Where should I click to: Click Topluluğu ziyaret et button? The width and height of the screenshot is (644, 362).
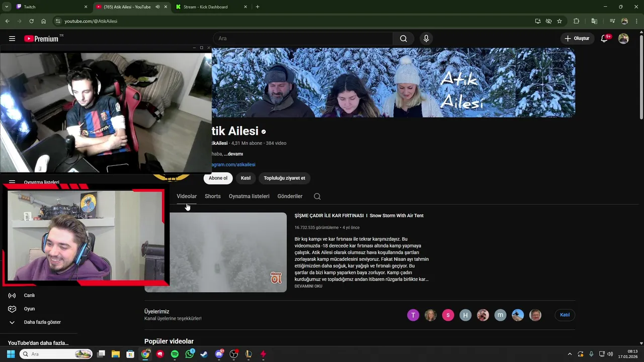tap(284, 178)
